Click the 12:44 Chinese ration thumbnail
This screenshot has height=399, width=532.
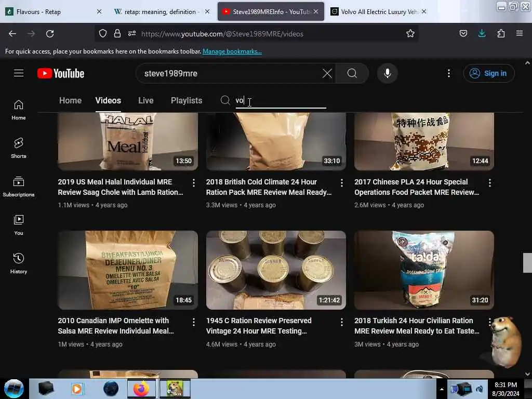tap(424, 141)
